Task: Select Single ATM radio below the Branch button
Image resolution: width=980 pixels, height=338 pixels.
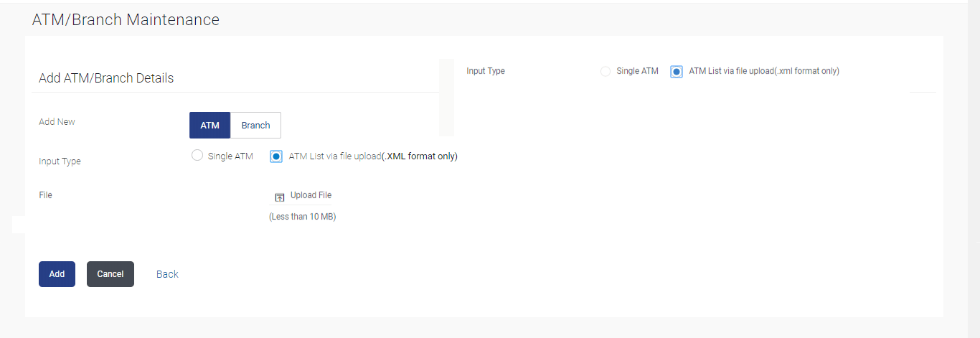Action: (x=198, y=156)
